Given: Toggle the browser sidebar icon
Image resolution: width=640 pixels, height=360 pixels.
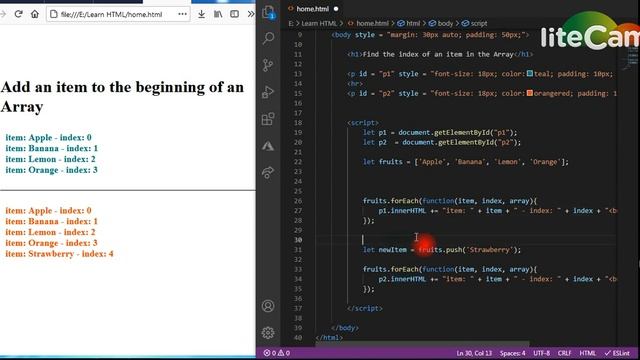Looking at the screenshot, I should click(234, 14).
